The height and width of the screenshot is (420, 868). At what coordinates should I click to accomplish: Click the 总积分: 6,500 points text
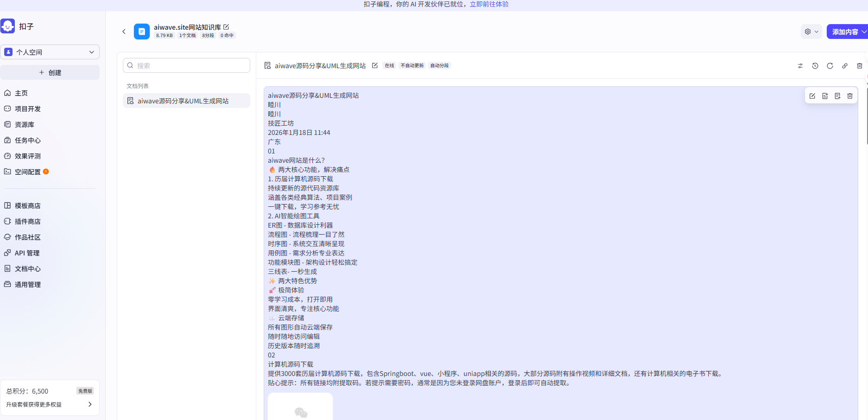(x=27, y=391)
